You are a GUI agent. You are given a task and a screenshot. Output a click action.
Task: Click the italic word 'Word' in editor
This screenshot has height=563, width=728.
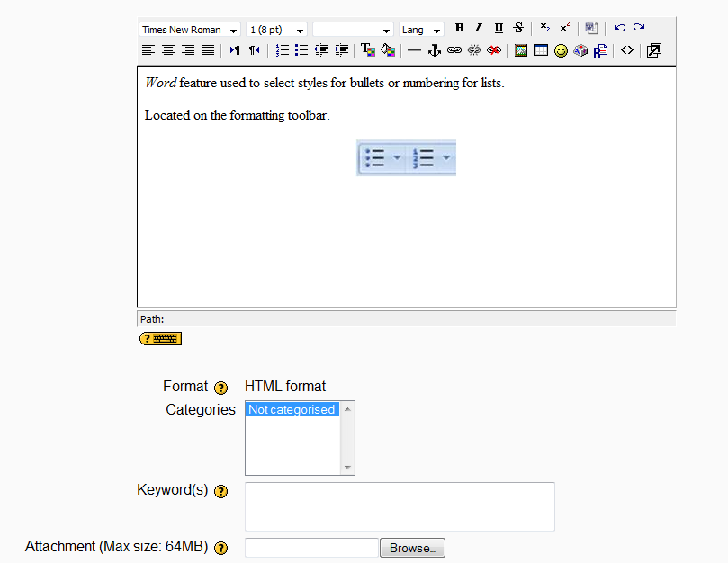tap(161, 83)
